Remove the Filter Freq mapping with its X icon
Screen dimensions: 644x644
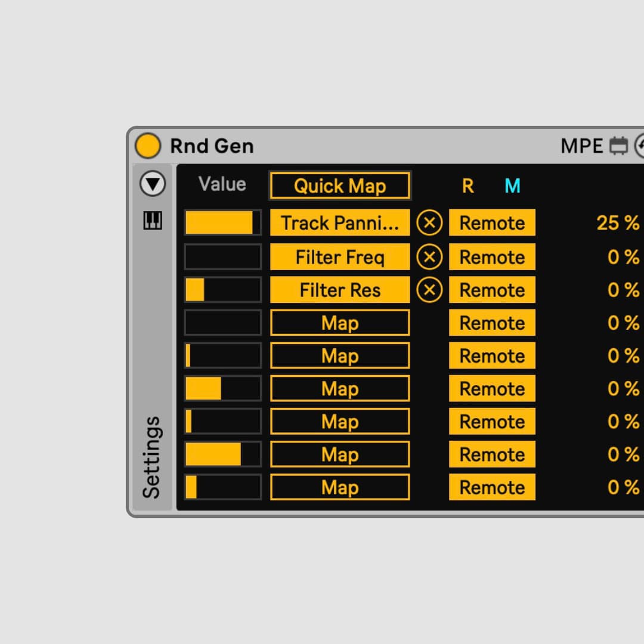(429, 257)
